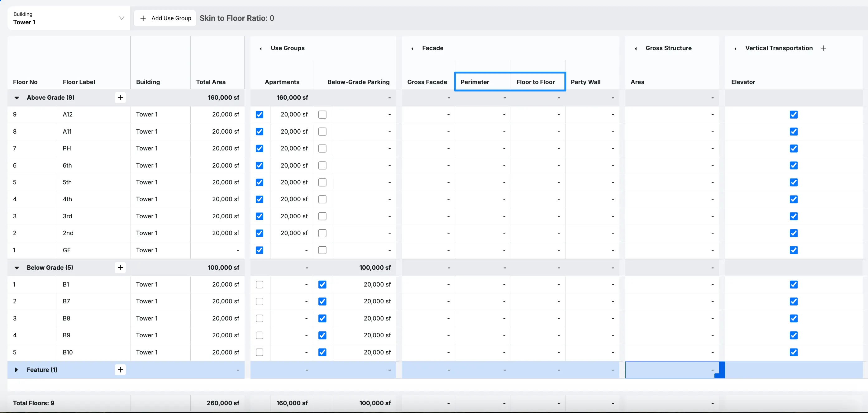Collapse the Above Grade (9) section

click(17, 98)
